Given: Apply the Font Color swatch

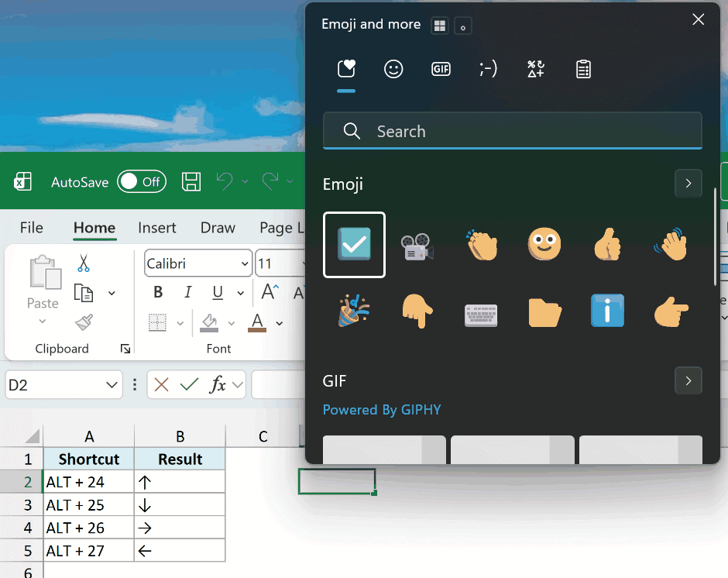Looking at the screenshot, I should [x=257, y=322].
